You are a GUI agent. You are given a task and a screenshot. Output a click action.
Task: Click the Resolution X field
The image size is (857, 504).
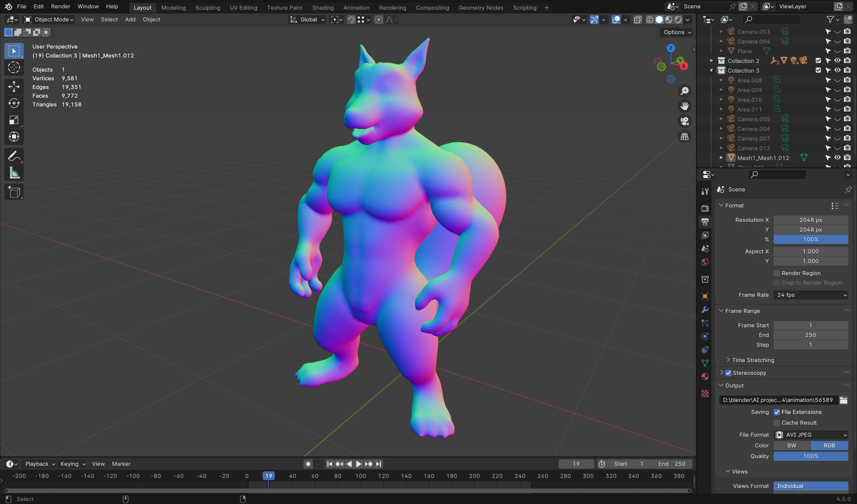point(811,220)
